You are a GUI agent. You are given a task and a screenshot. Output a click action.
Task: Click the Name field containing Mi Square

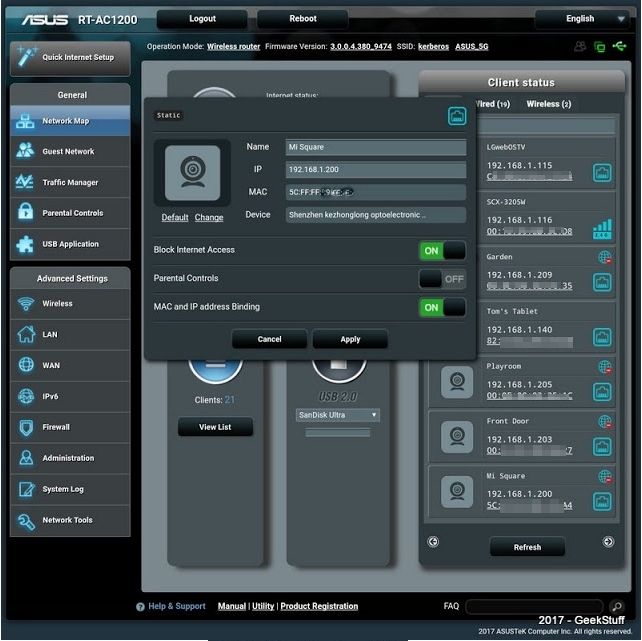click(x=375, y=147)
